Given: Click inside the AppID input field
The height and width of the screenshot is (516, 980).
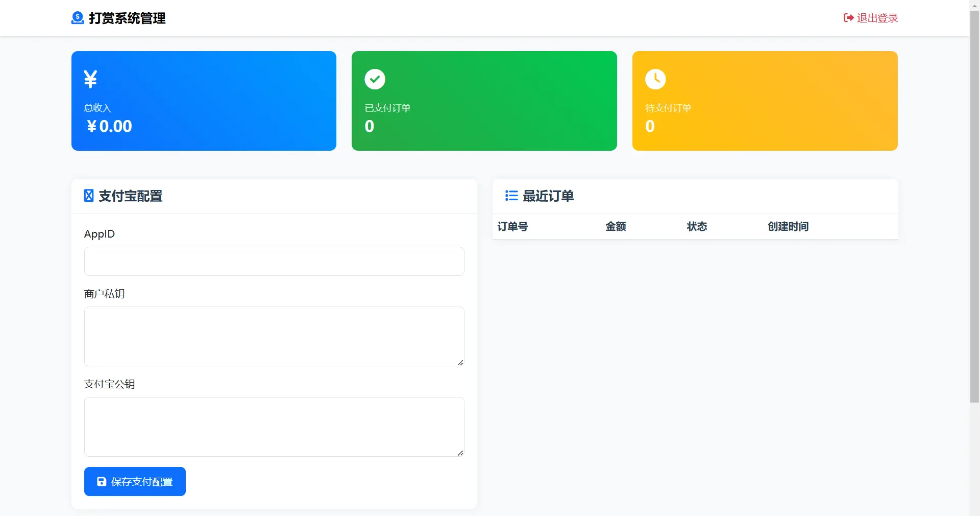Looking at the screenshot, I should [x=274, y=261].
